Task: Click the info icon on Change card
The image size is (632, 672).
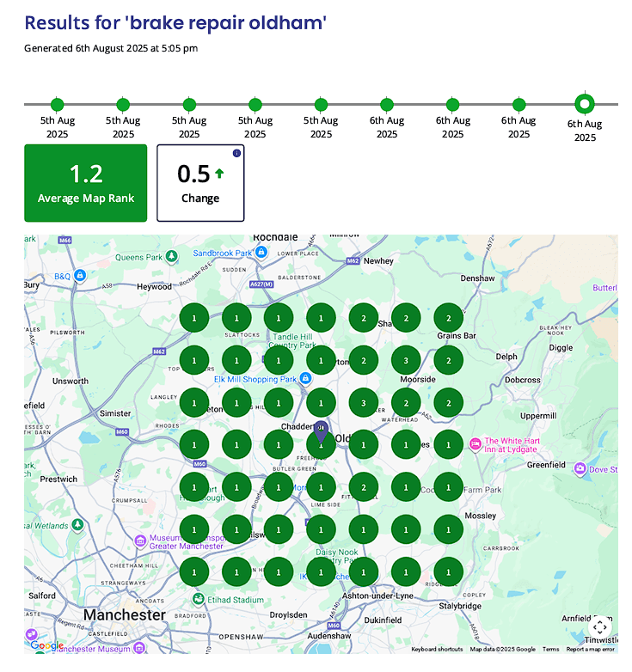Action: (236, 153)
